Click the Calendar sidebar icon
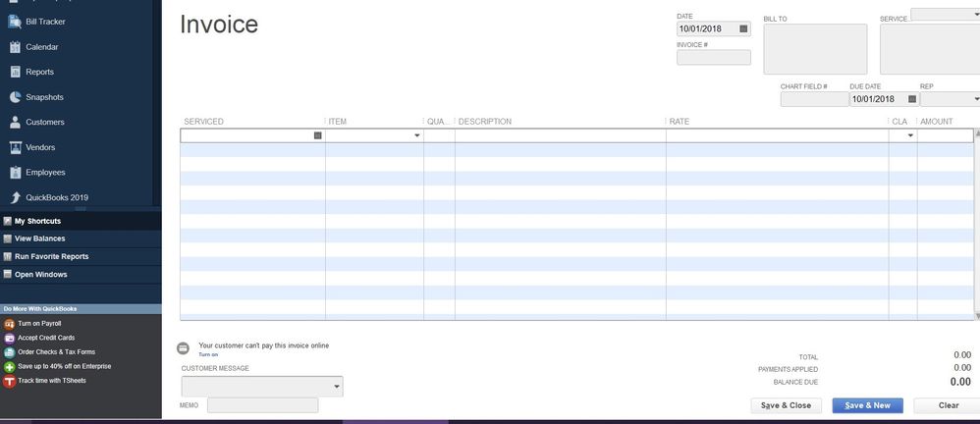 (x=15, y=47)
